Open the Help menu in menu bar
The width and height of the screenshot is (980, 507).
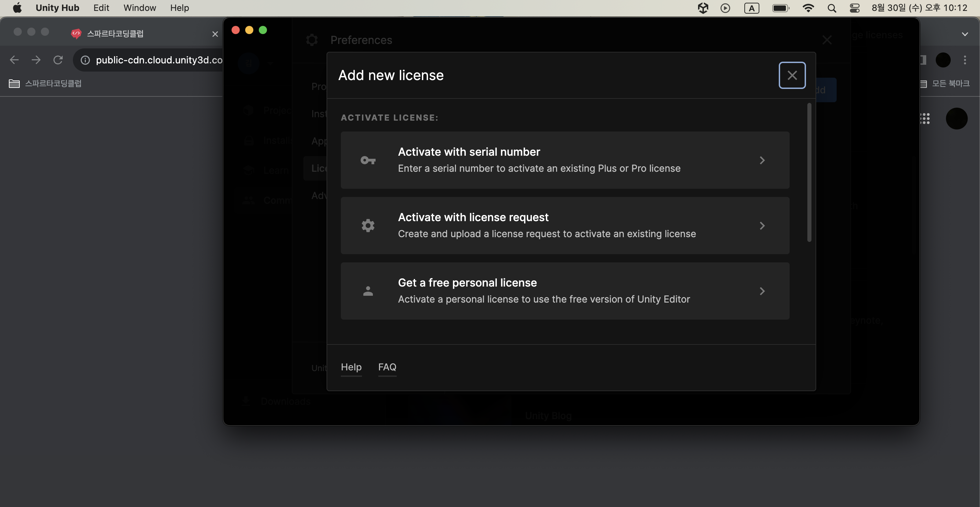coord(179,7)
